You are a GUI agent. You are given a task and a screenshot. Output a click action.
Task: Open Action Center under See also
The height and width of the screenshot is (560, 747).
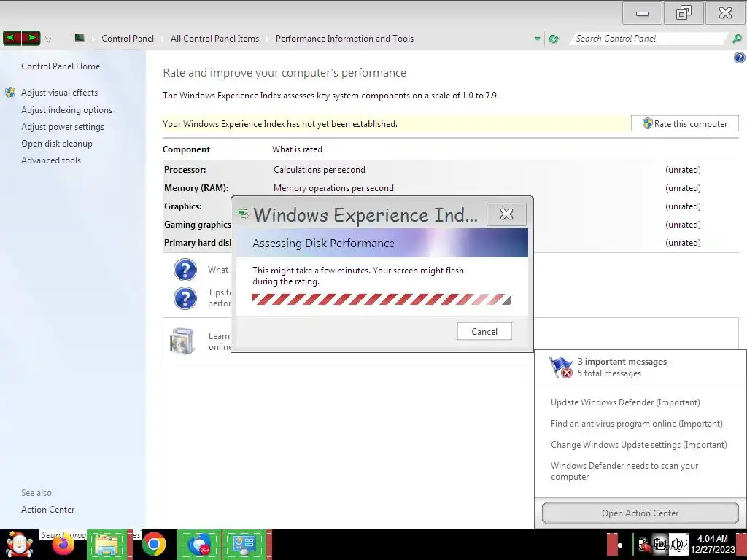(x=47, y=510)
